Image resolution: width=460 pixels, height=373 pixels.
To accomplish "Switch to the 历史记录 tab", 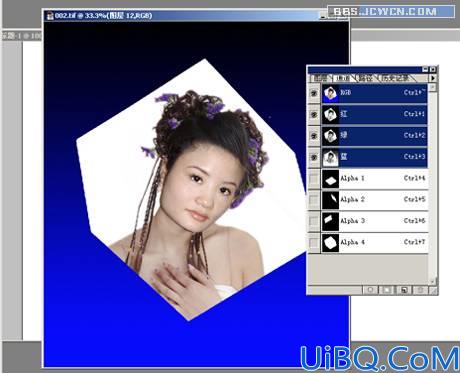I will pos(396,78).
